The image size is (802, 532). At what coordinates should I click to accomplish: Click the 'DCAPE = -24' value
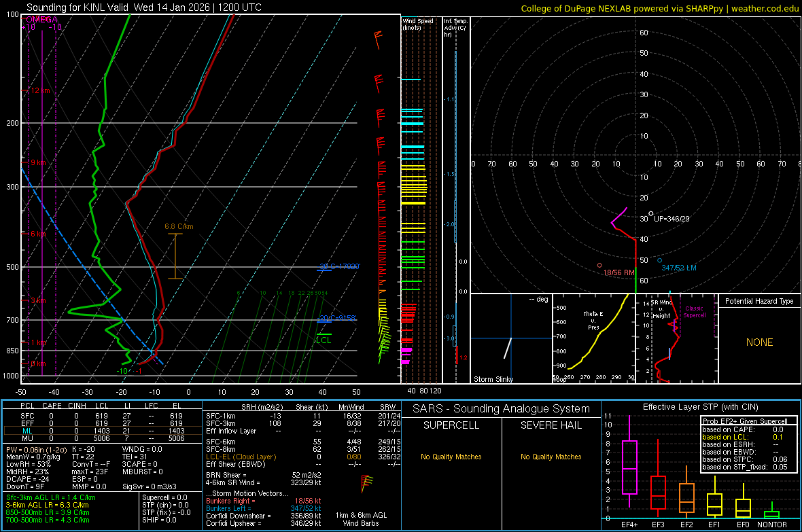click(27, 479)
